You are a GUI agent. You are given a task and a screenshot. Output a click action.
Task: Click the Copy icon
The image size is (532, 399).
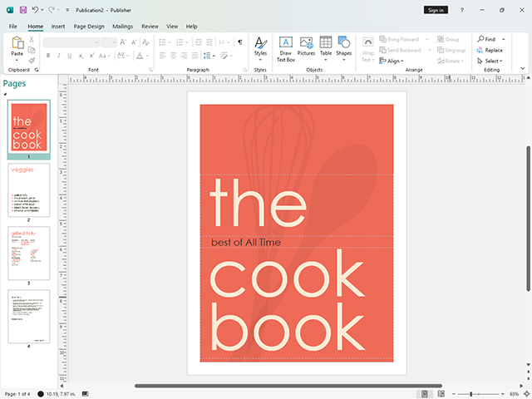coord(32,50)
